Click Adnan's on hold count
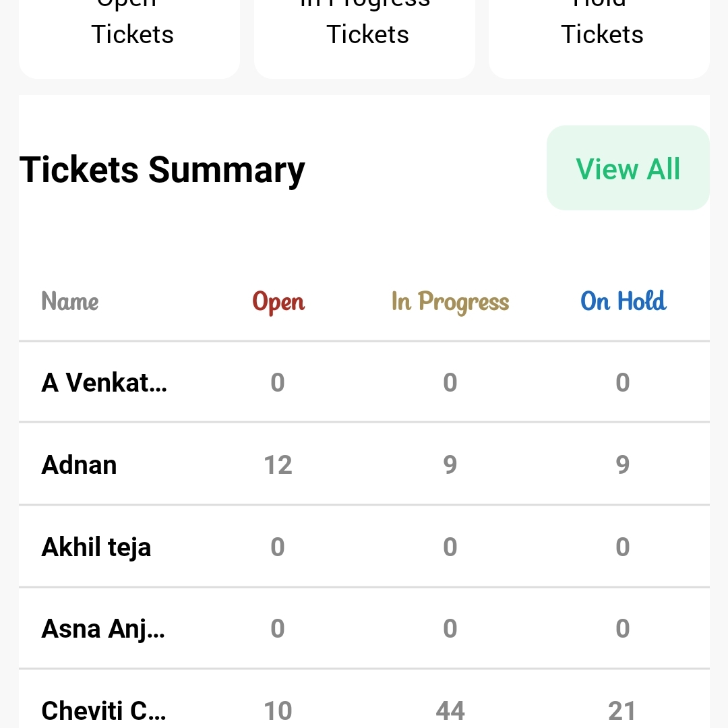The width and height of the screenshot is (728, 728). point(623,465)
